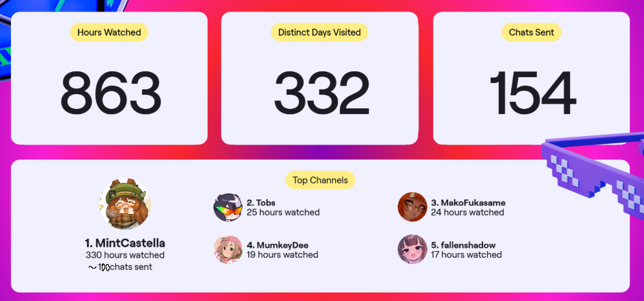Screen dimensions: 644x301
Task: Click the Top Channels heading
Action: [x=320, y=180]
